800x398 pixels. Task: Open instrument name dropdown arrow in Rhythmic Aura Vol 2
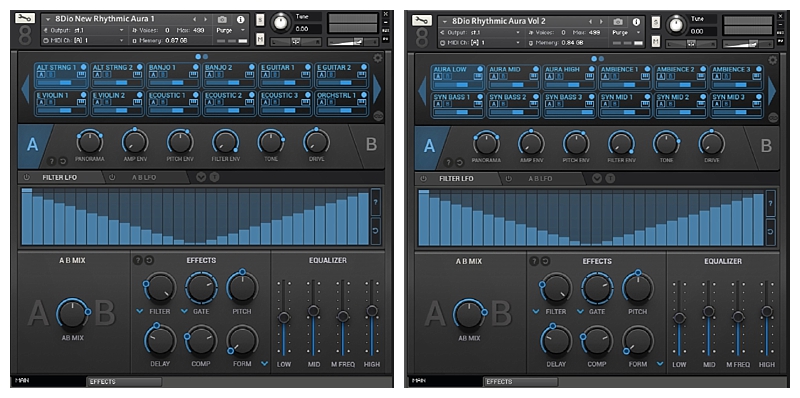(x=444, y=21)
